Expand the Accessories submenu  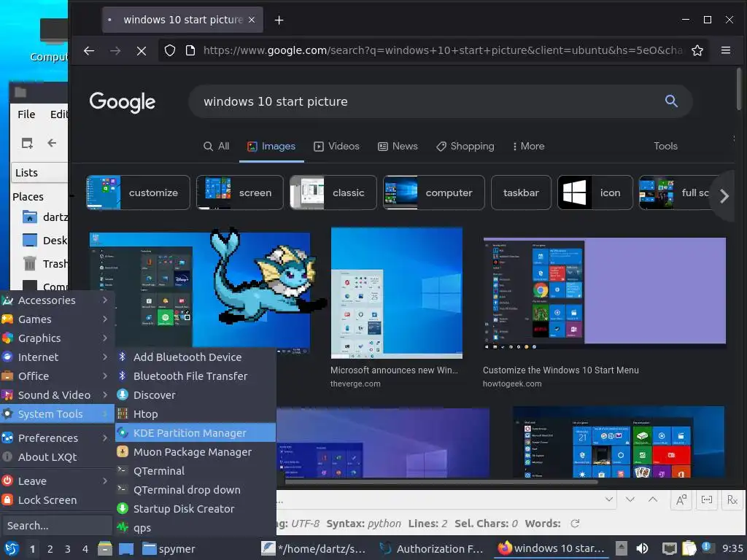point(57,300)
